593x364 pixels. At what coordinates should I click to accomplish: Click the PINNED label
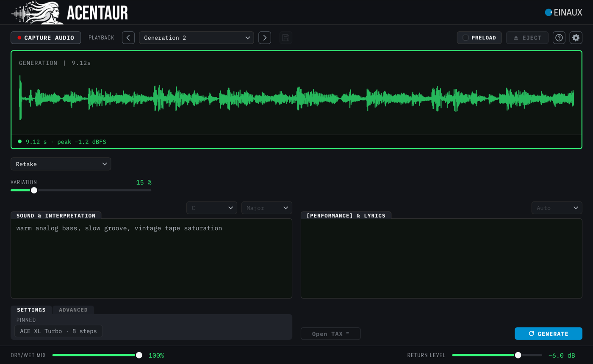click(x=26, y=320)
